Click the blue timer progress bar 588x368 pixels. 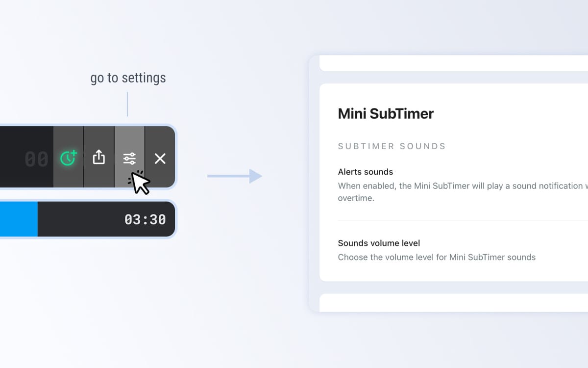[x=19, y=219]
